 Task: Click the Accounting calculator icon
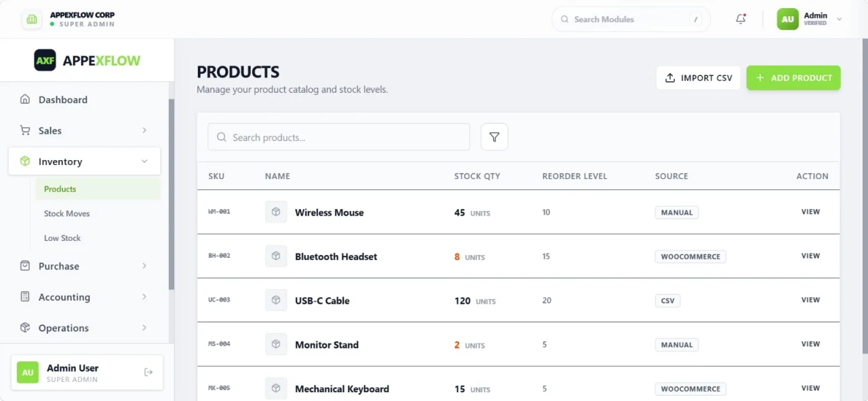25,297
